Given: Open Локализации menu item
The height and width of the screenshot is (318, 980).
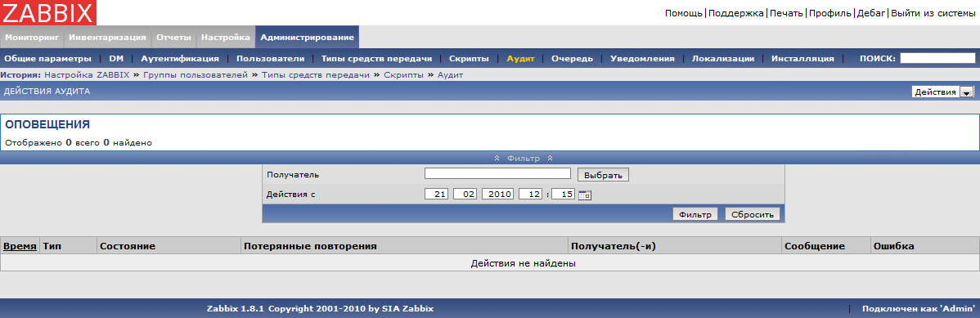Looking at the screenshot, I should [x=722, y=58].
